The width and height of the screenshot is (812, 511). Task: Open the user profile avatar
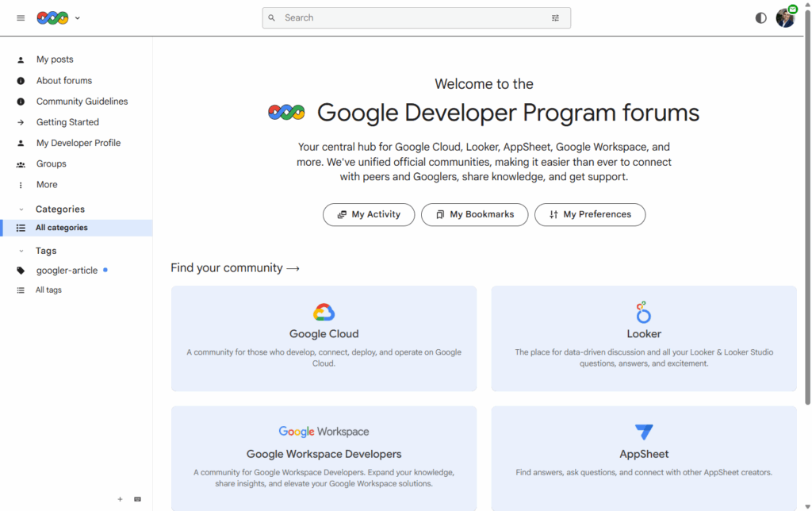point(786,17)
